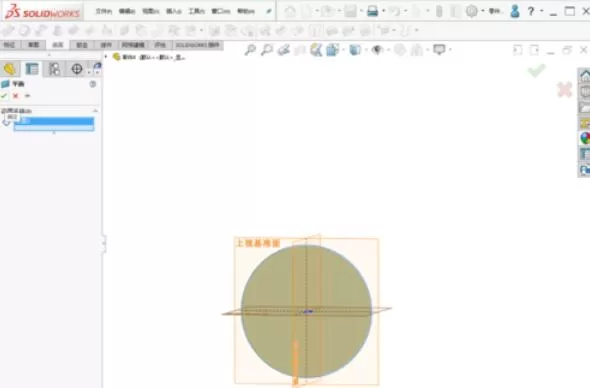Image resolution: width=590 pixels, height=388 pixels.
Task: Switch to the 草图 (Sketch) tab
Action: 33,45
